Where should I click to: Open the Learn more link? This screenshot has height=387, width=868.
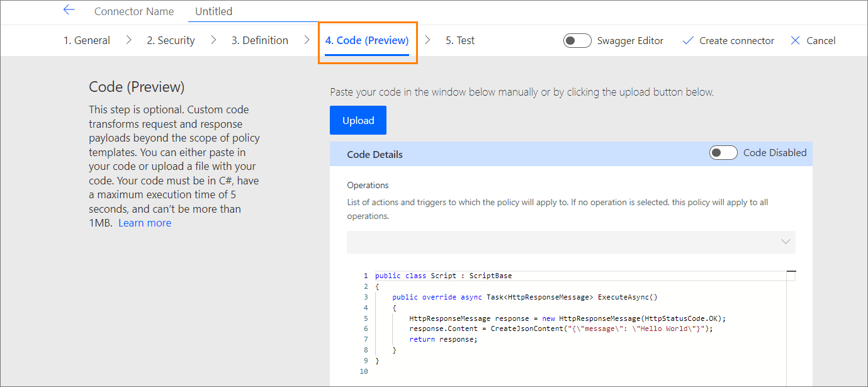pyautogui.click(x=145, y=223)
